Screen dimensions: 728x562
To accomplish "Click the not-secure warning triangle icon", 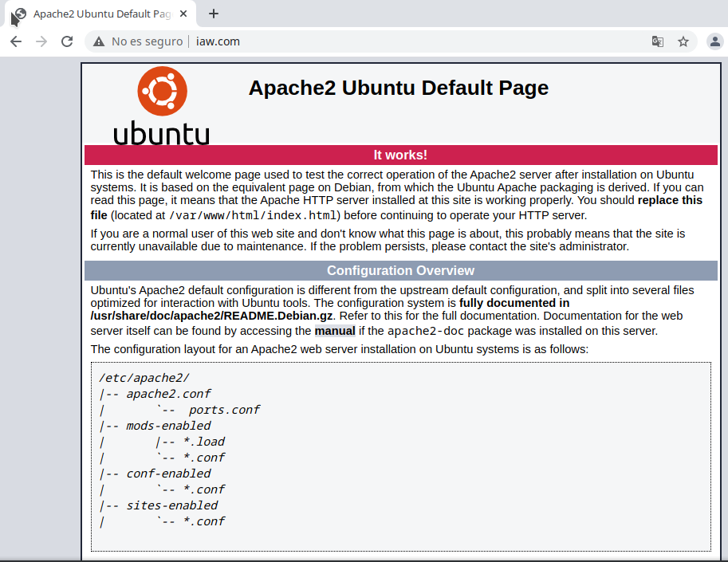I will coord(99,41).
